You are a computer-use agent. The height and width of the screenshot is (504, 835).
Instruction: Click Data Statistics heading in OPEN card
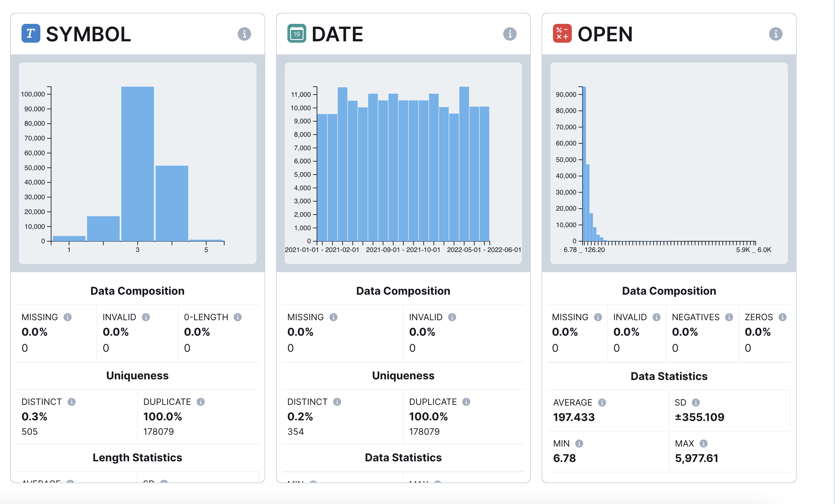tap(669, 376)
